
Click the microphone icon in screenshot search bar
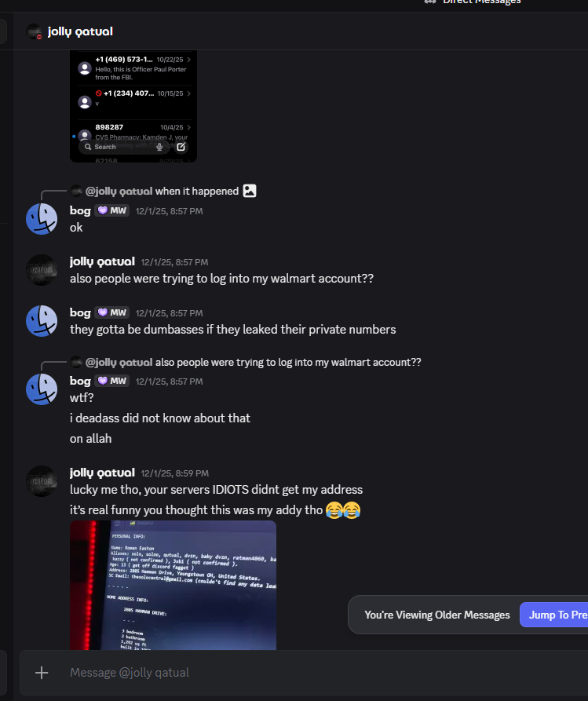click(159, 147)
